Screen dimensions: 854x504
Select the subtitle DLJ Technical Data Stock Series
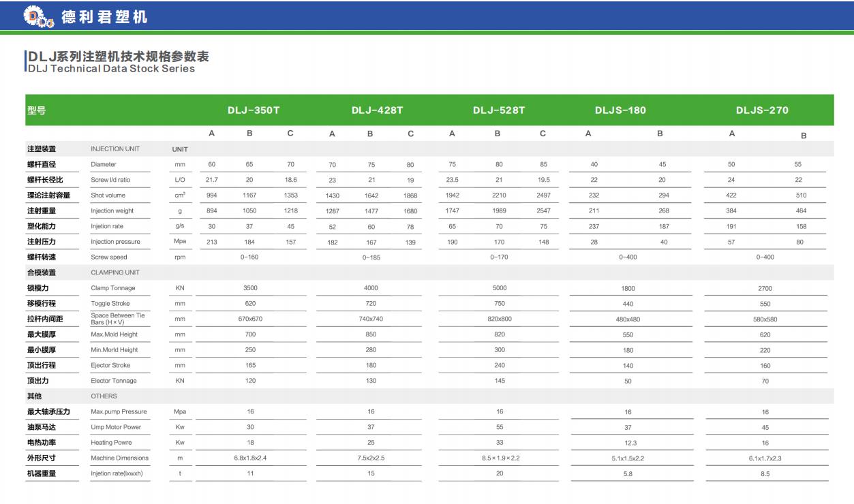pyautogui.click(x=112, y=69)
